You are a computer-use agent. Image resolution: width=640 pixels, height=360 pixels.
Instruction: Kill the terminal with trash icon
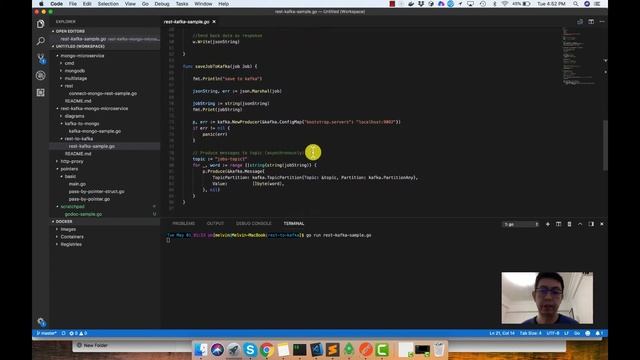tap(569, 224)
